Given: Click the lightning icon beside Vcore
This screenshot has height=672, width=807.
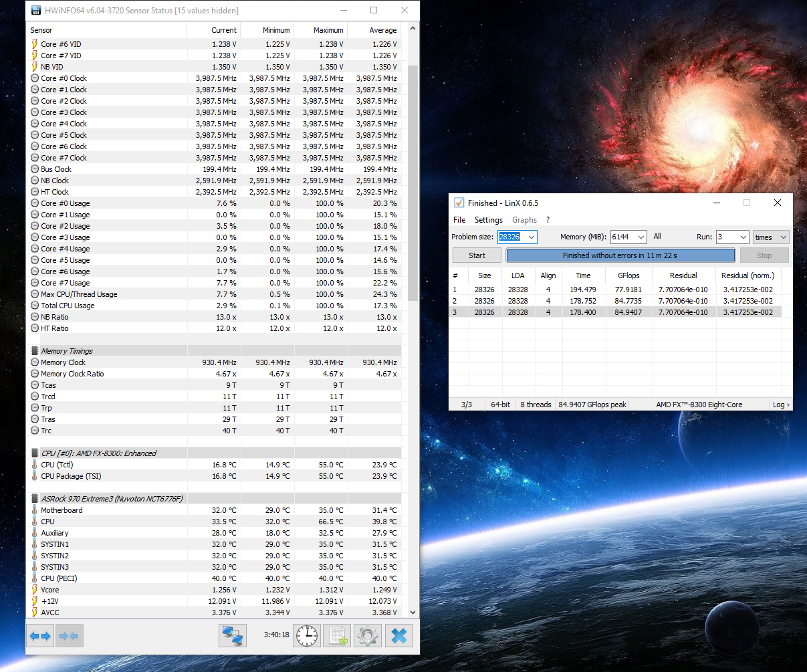Looking at the screenshot, I should coord(35,590).
